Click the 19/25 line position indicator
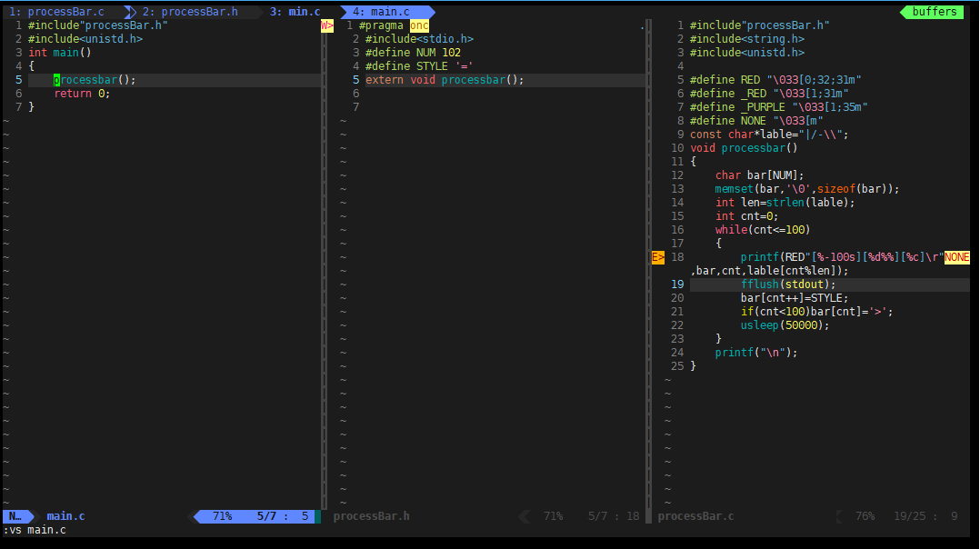Viewport: 980px width, 549px height. 911,516
